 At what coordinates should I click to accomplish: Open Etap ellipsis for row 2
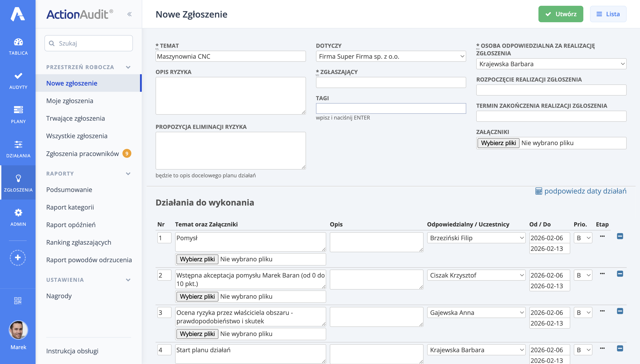point(602,274)
